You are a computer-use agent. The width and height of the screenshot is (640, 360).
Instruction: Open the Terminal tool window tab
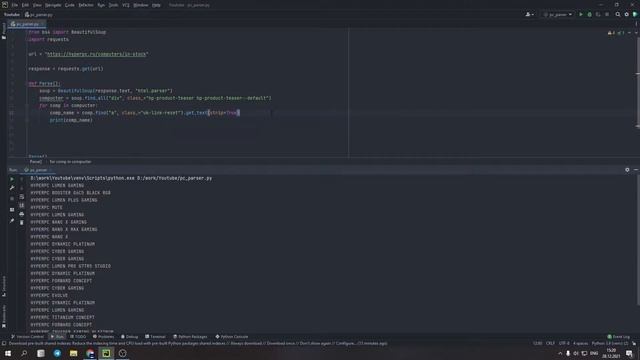click(x=155, y=337)
